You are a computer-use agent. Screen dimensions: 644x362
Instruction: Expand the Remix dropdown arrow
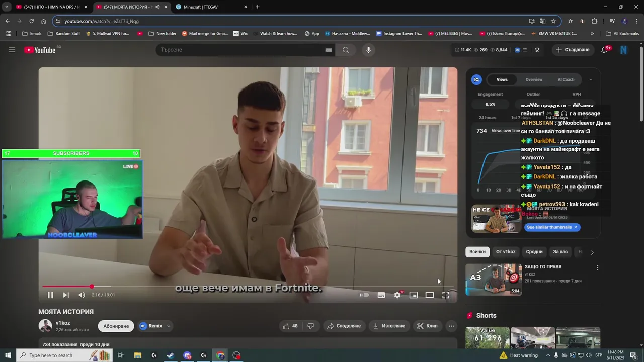coord(169,326)
